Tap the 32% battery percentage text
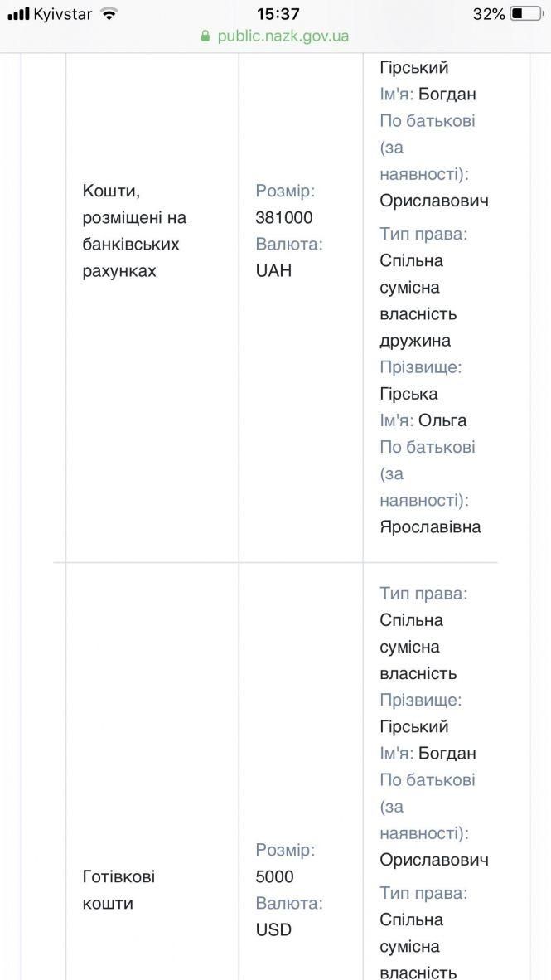 click(489, 14)
